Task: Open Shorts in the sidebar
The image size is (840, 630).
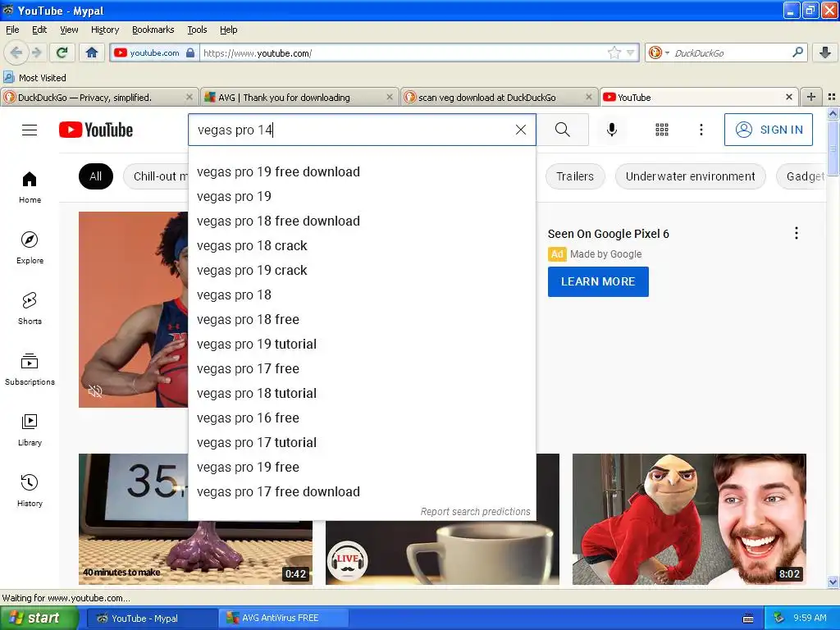Action: (x=30, y=308)
